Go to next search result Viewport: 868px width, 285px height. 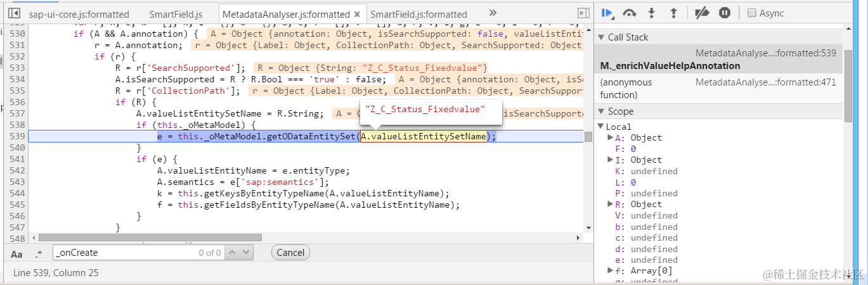(246, 253)
